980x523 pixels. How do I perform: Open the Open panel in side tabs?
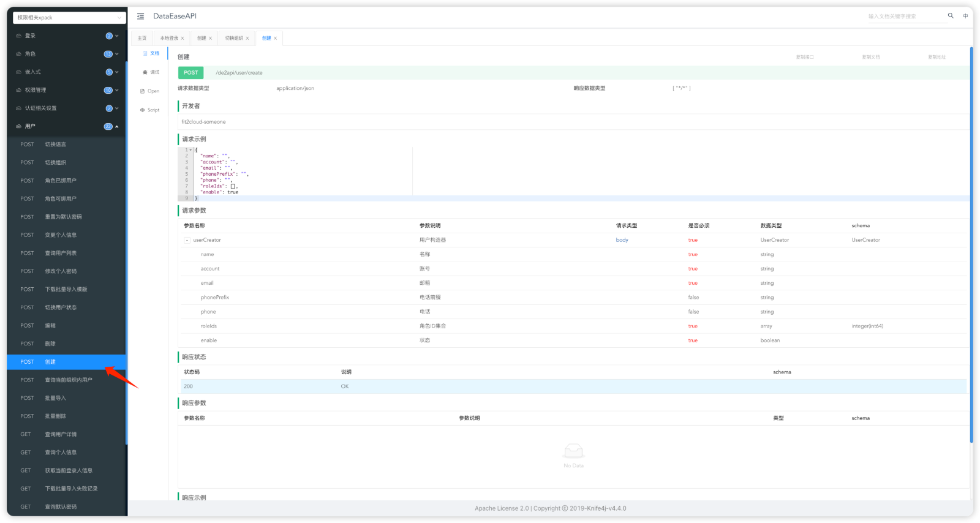pos(149,91)
